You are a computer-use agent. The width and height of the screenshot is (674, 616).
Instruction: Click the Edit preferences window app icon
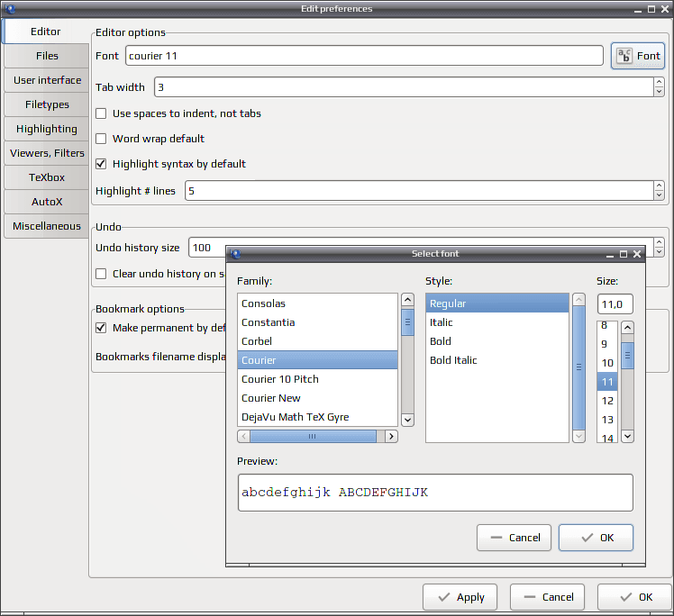click(x=10, y=9)
